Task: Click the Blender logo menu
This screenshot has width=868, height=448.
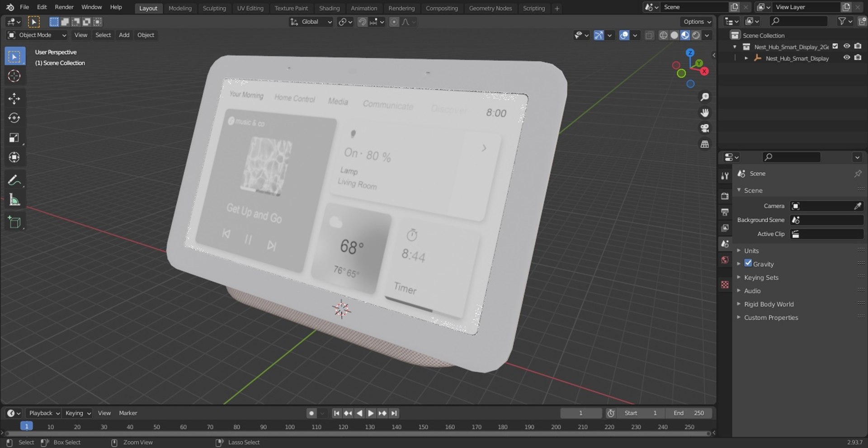Action: click(10, 7)
